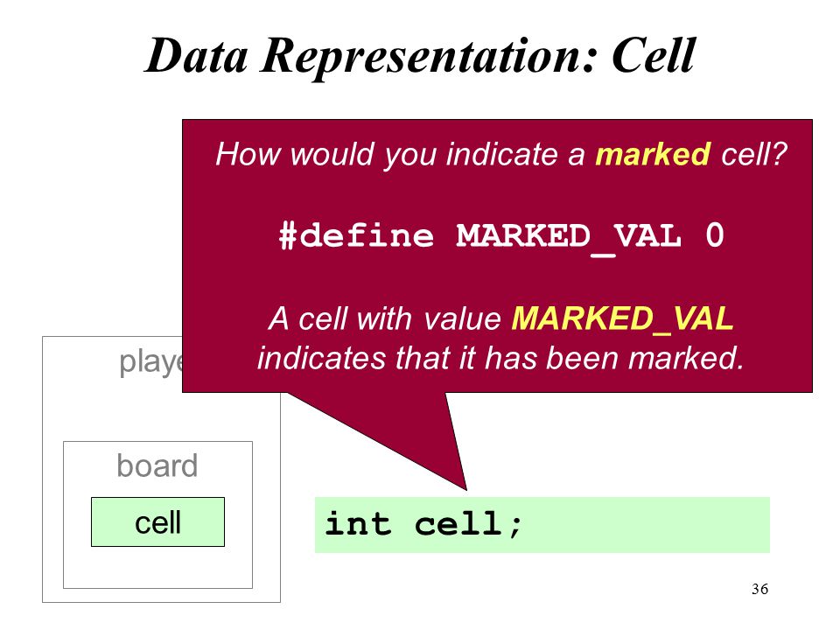Click the board label text
Image resolution: width=840 pixels, height=630 pixels.
click(x=157, y=465)
